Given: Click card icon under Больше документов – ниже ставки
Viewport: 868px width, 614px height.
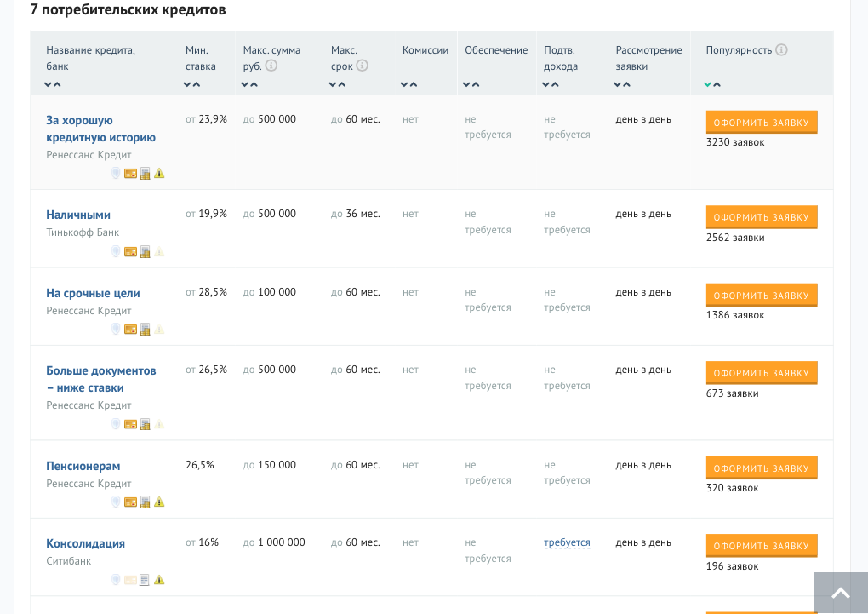Looking at the screenshot, I should click(131, 424).
